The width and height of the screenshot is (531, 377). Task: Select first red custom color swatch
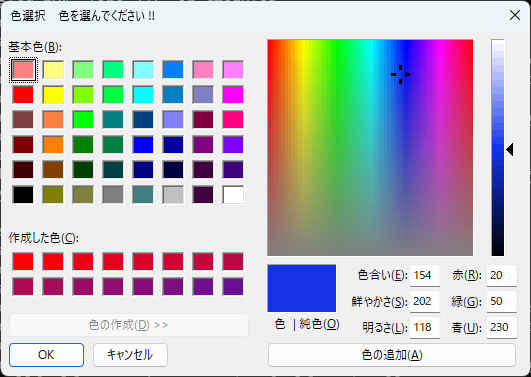[23, 261]
